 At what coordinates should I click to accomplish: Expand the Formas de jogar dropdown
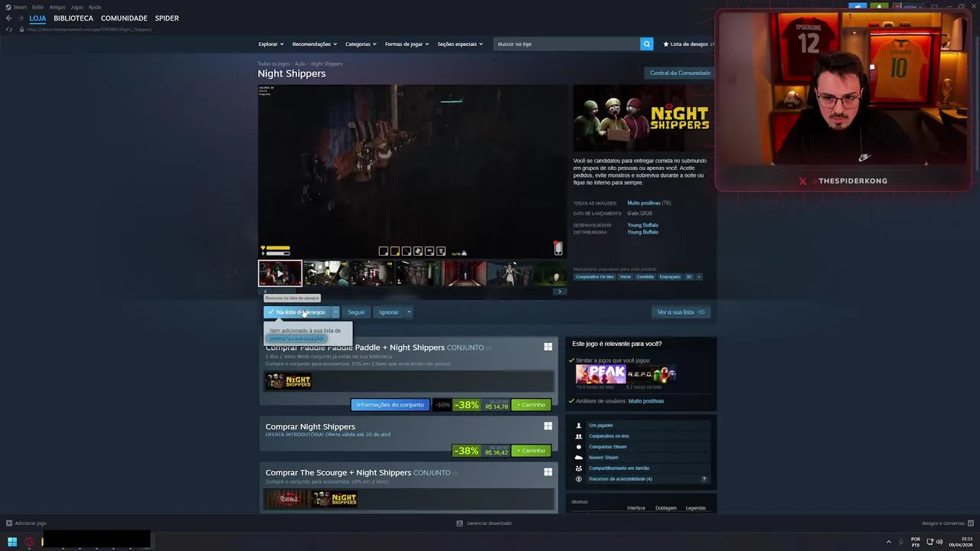[x=407, y=44]
